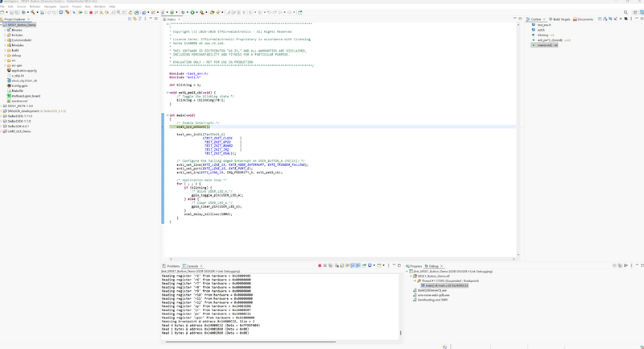Close the main.c editor tab
The image size is (644, 349).
click(179, 19)
